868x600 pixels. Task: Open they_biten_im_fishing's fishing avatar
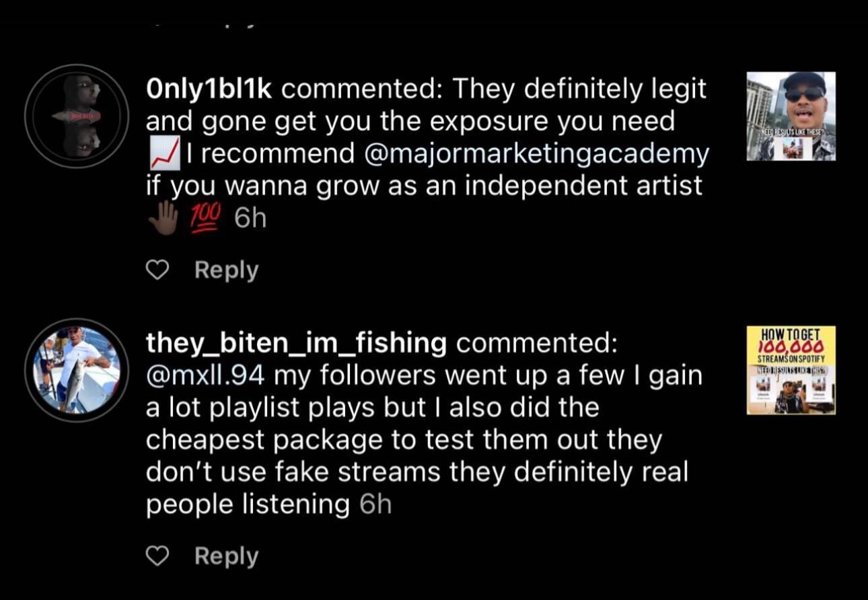pyautogui.click(x=77, y=370)
